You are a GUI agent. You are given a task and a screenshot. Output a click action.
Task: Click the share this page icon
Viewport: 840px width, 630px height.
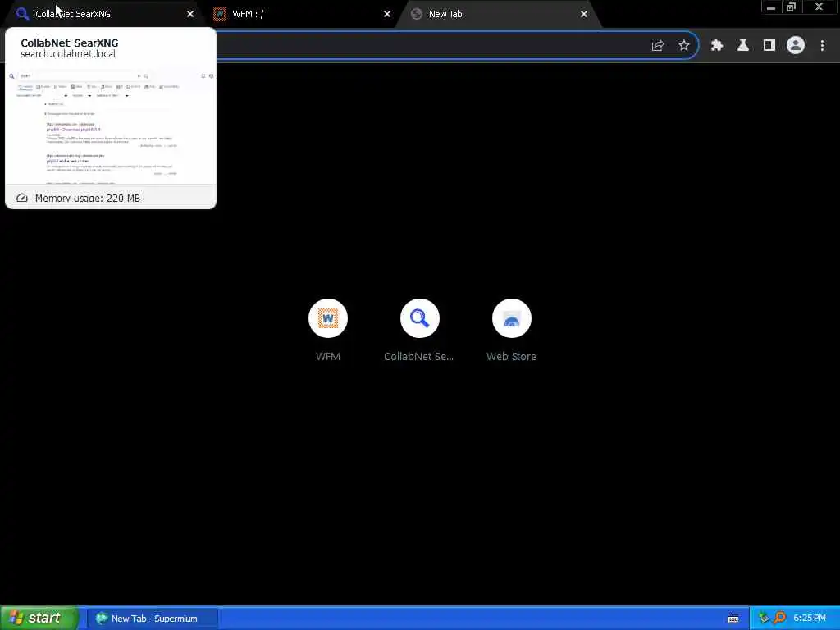coord(658,46)
